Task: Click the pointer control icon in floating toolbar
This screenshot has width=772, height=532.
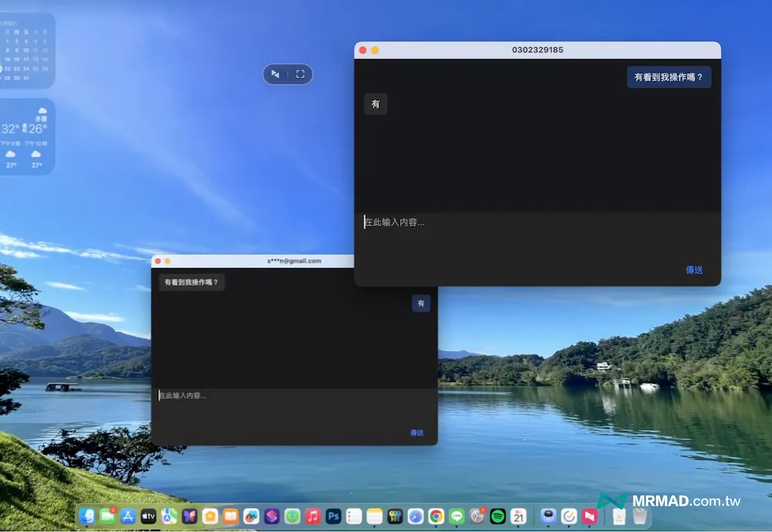Action: 276,74
